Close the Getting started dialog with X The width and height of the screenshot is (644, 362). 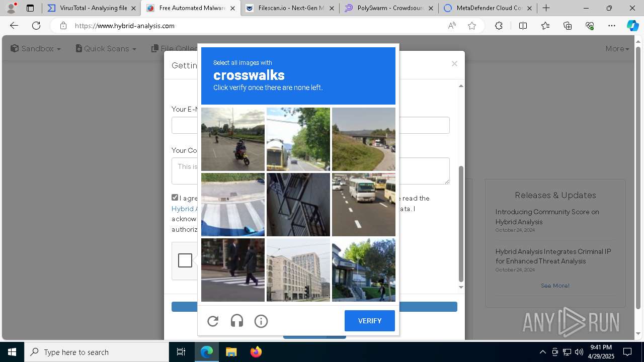coord(454,63)
